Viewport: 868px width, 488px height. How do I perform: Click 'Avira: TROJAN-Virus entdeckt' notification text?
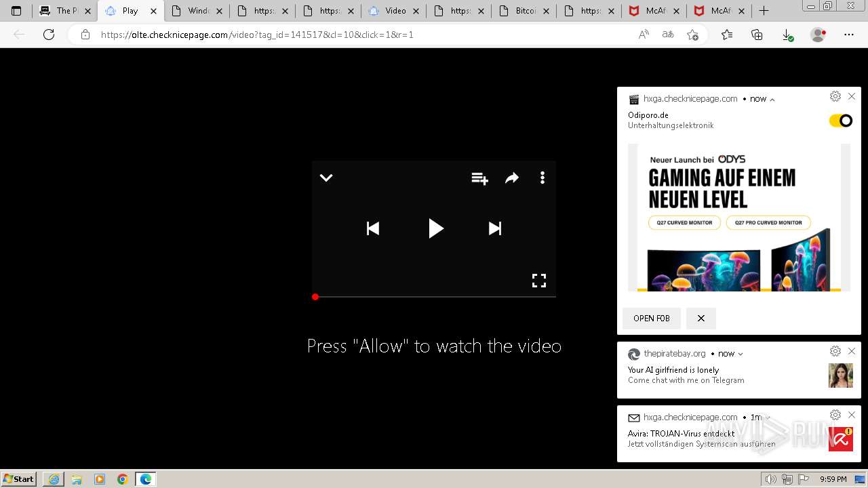pyautogui.click(x=682, y=434)
